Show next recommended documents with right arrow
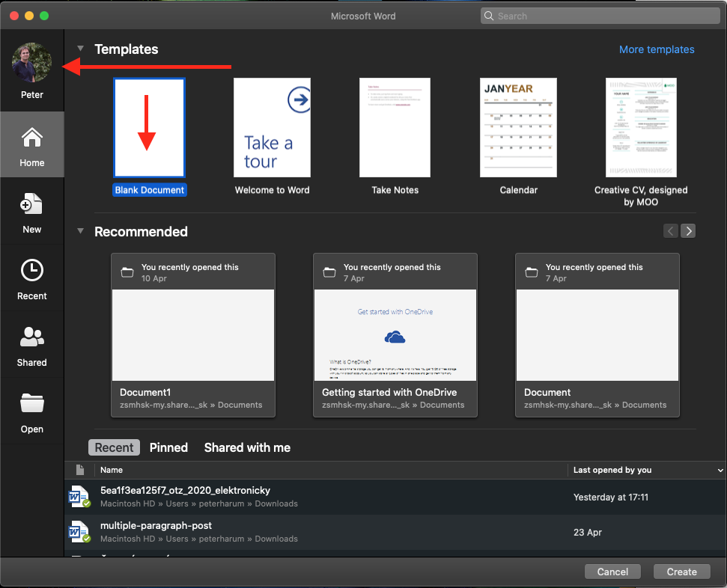The image size is (727, 588). [688, 231]
